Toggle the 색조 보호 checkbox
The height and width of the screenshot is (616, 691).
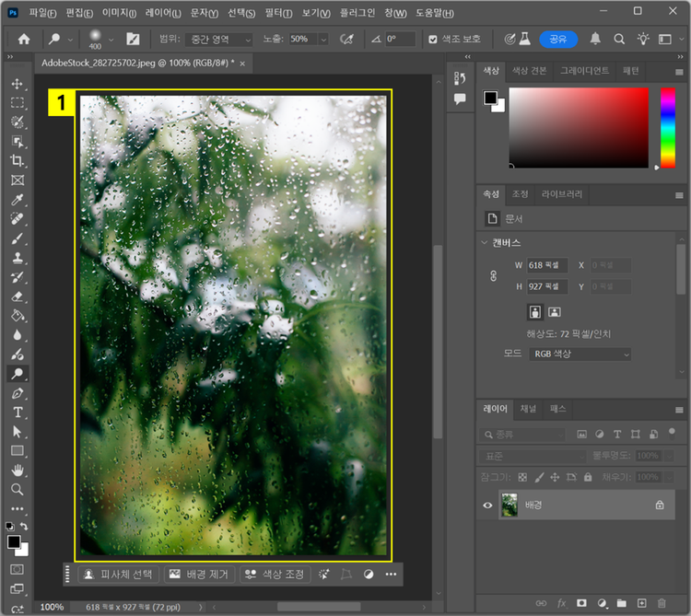click(x=434, y=40)
